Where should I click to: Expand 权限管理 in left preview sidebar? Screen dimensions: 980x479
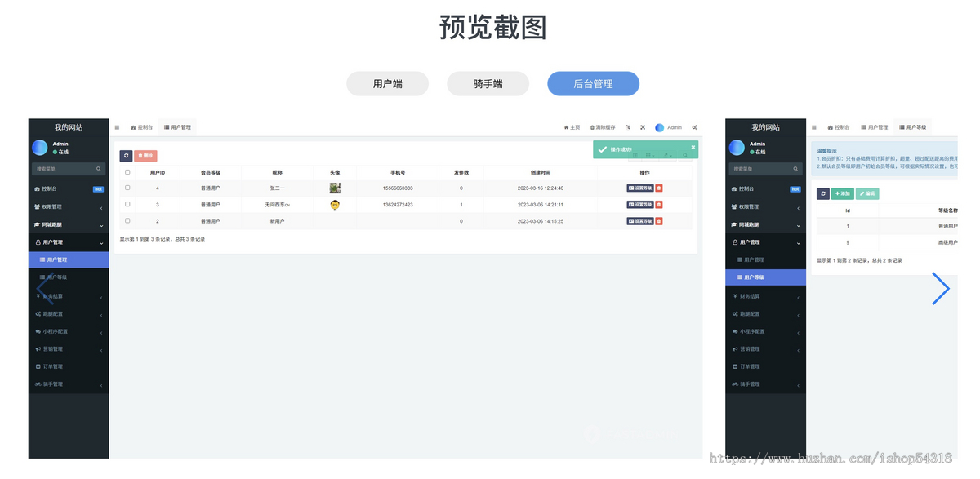pyautogui.click(x=69, y=206)
